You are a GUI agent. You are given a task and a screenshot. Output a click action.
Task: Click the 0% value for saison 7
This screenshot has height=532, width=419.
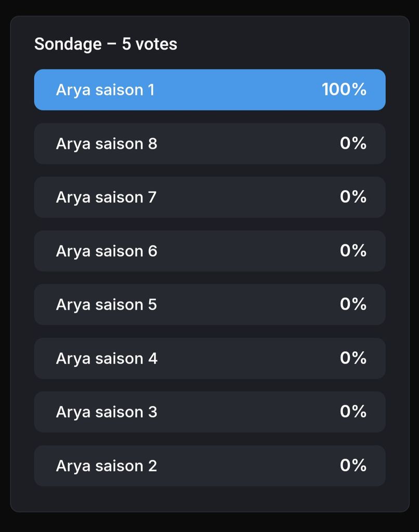(x=353, y=197)
